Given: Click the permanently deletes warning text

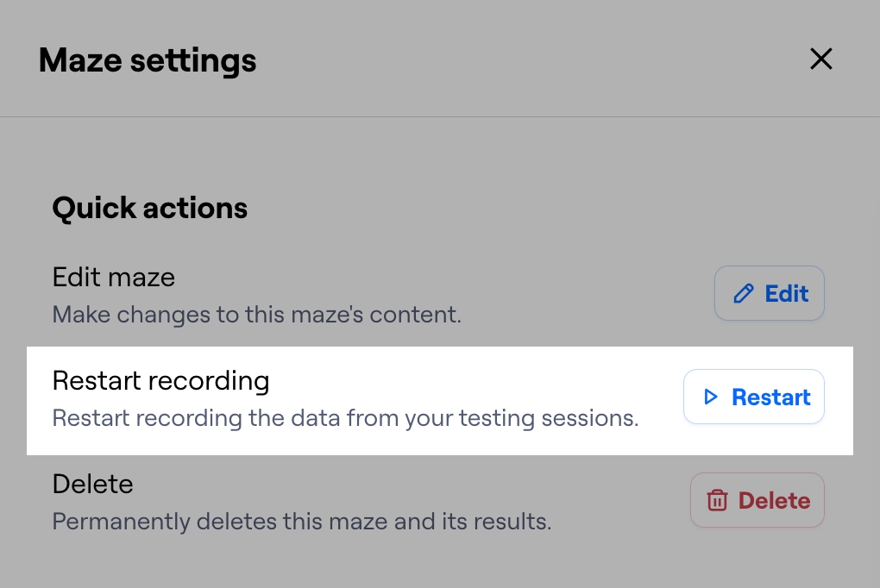Looking at the screenshot, I should [301, 522].
